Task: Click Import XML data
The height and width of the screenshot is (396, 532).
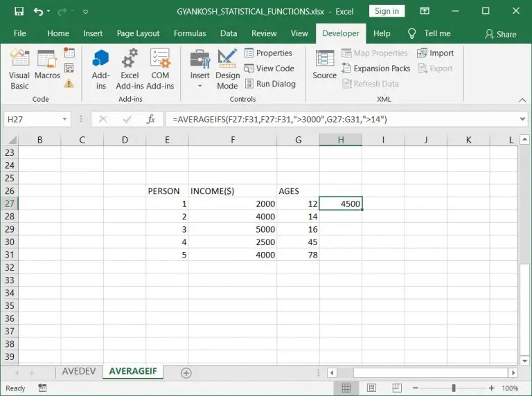Action: pyautogui.click(x=435, y=53)
